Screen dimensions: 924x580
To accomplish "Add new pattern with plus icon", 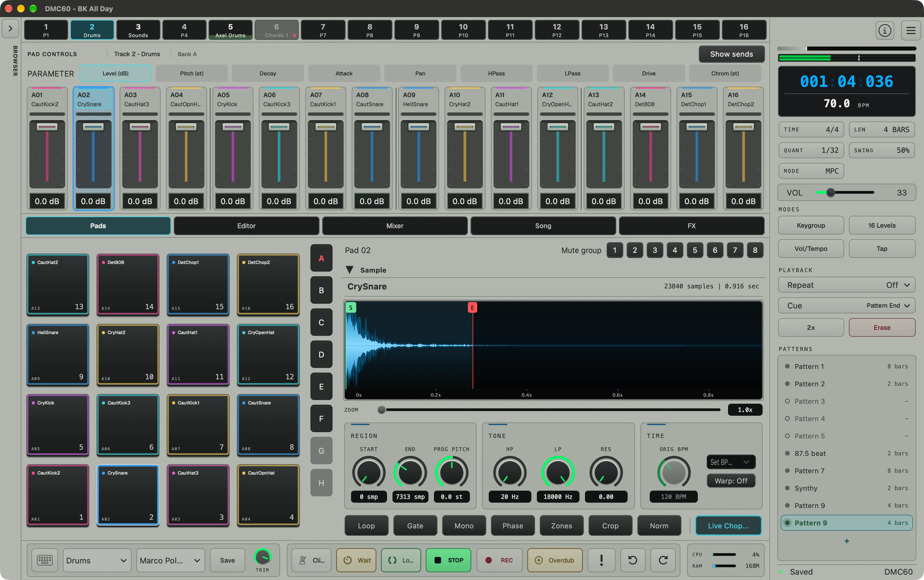I will pyautogui.click(x=846, y=541).
